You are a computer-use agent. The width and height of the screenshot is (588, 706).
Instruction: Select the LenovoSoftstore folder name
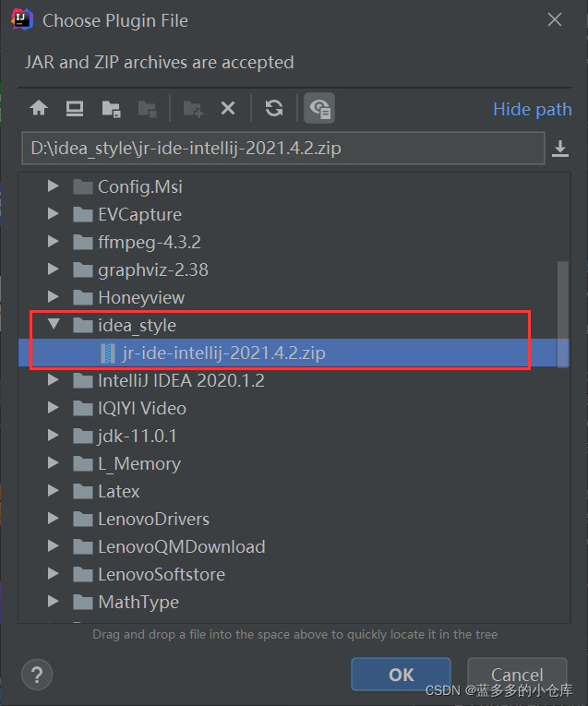pos(162,575)
